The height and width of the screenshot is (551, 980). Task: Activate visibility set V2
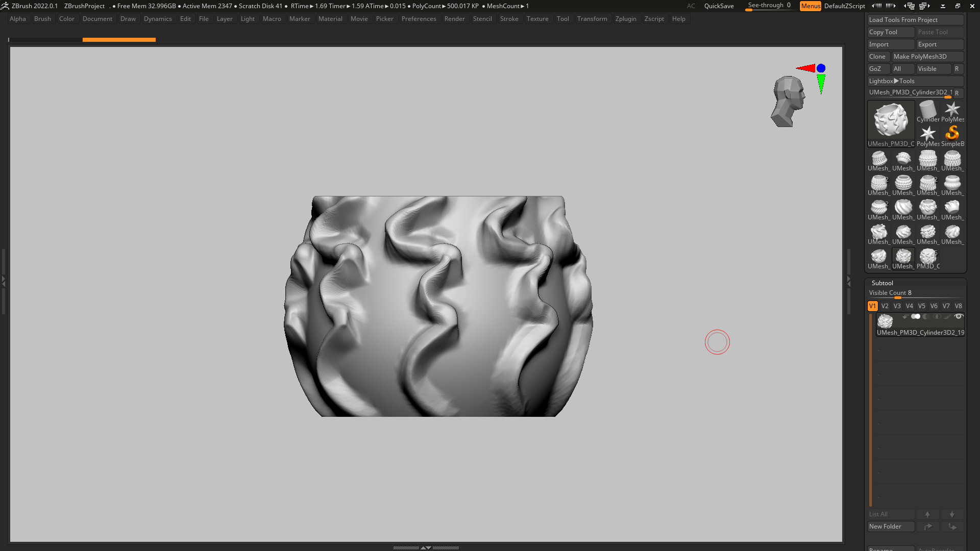point(885,306)
